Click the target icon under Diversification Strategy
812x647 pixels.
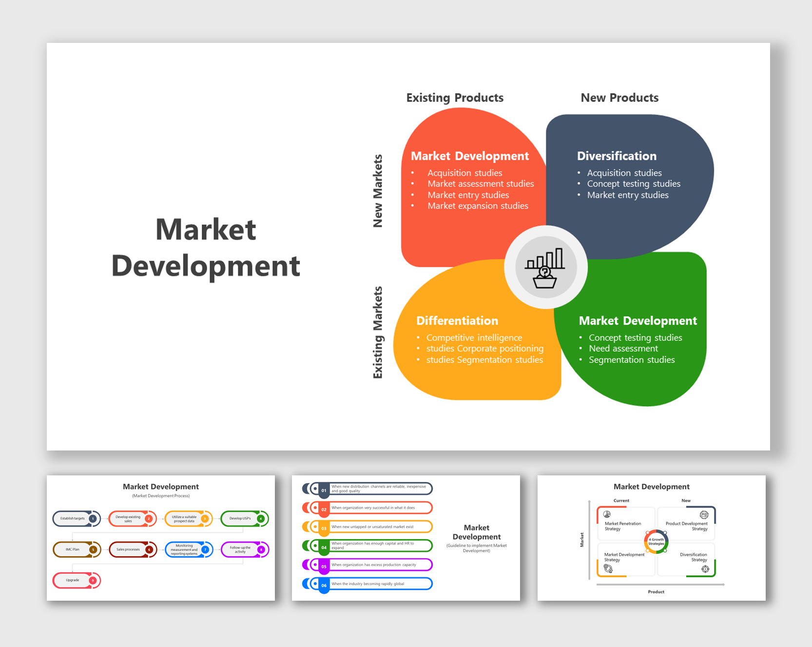[x=705, y=569]
